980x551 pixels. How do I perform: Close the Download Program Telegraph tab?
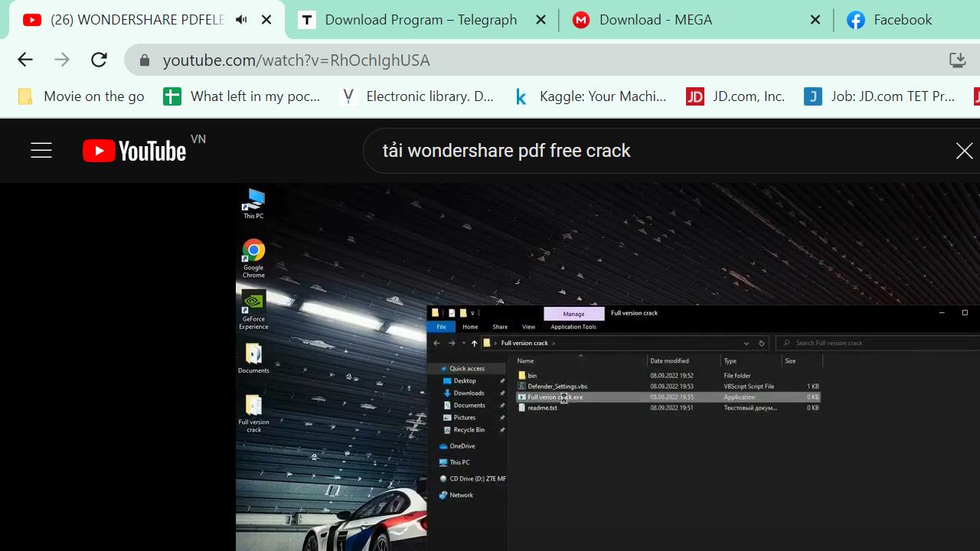pyautogui.click(x=541, y=20)
